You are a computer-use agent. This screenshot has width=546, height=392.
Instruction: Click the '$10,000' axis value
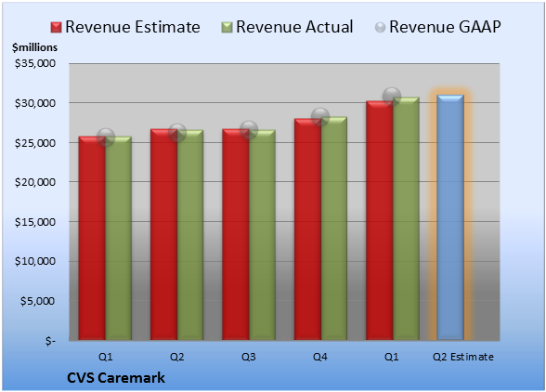point(35,261)
